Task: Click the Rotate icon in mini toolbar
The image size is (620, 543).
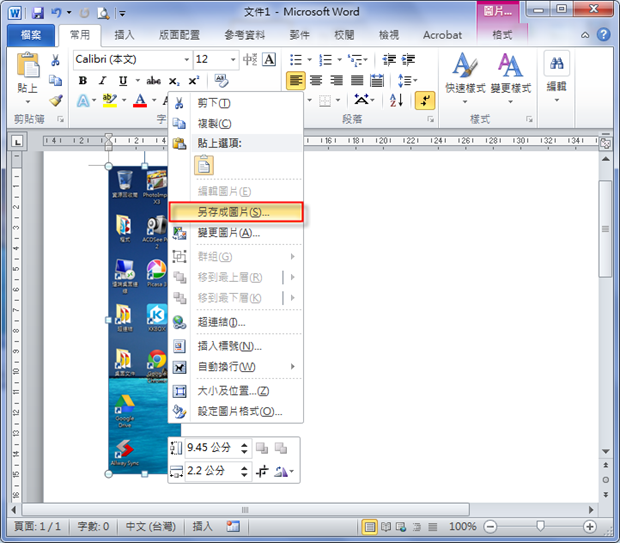Action: (x=281, y=471)
